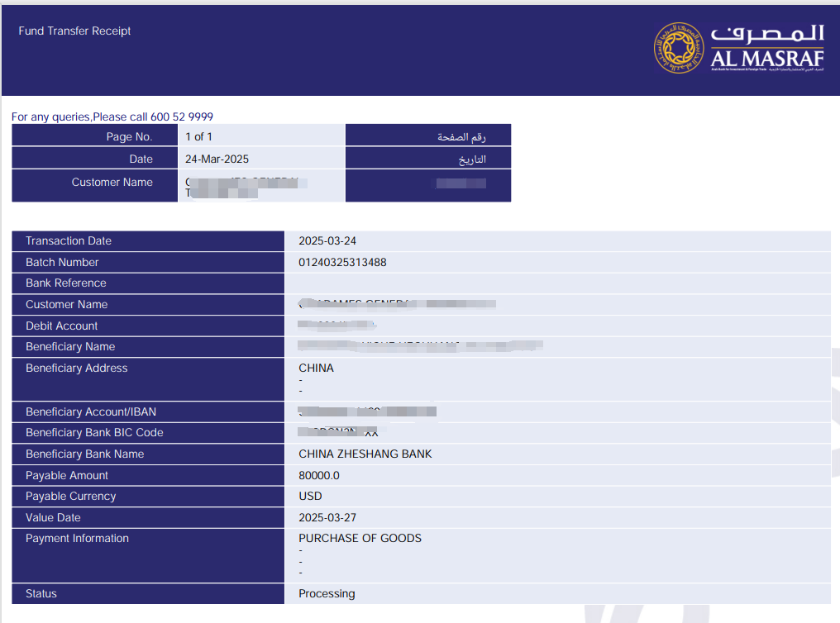Image resolution: width=840 pixels, height=623 pixels.
Task: Select the beneficiary address value CHINA
Action: pyautogui.click(x=316, y=369)
